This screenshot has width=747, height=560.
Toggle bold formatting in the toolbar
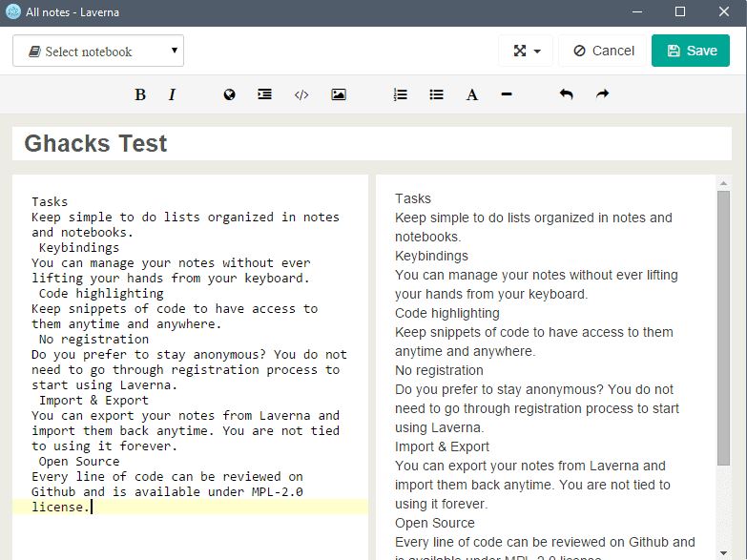(x=140, y=94)
